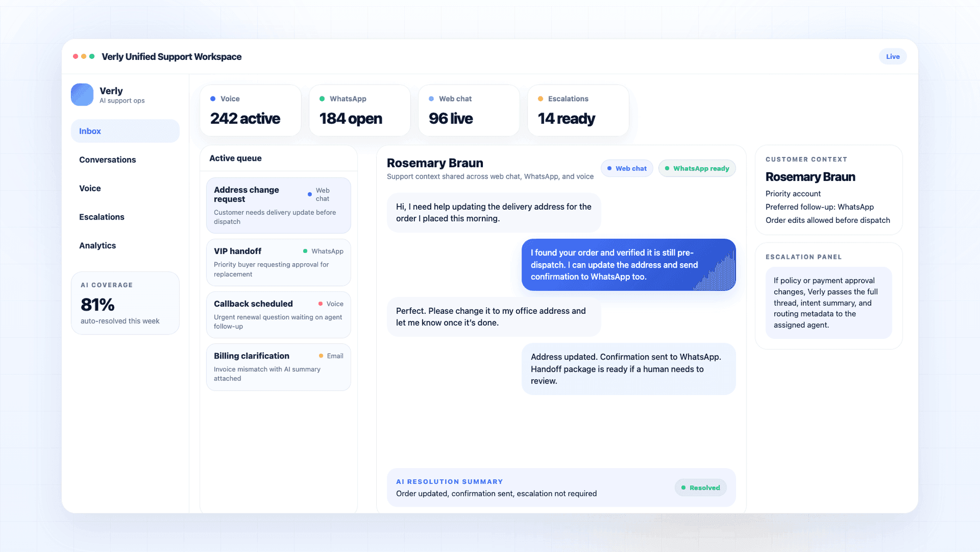
Task: Toggle the WhatsApp ready badge for Rosemary Braun
Action: 697,168
